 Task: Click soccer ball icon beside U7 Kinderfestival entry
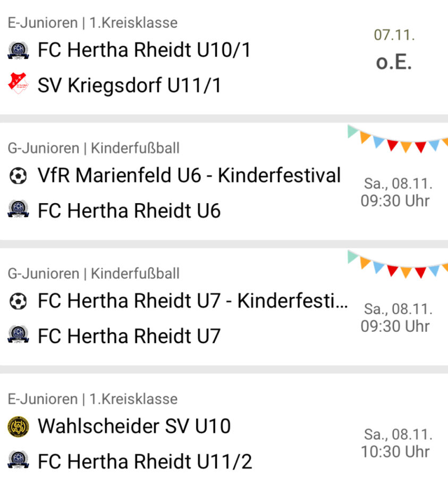click(18, 301)
